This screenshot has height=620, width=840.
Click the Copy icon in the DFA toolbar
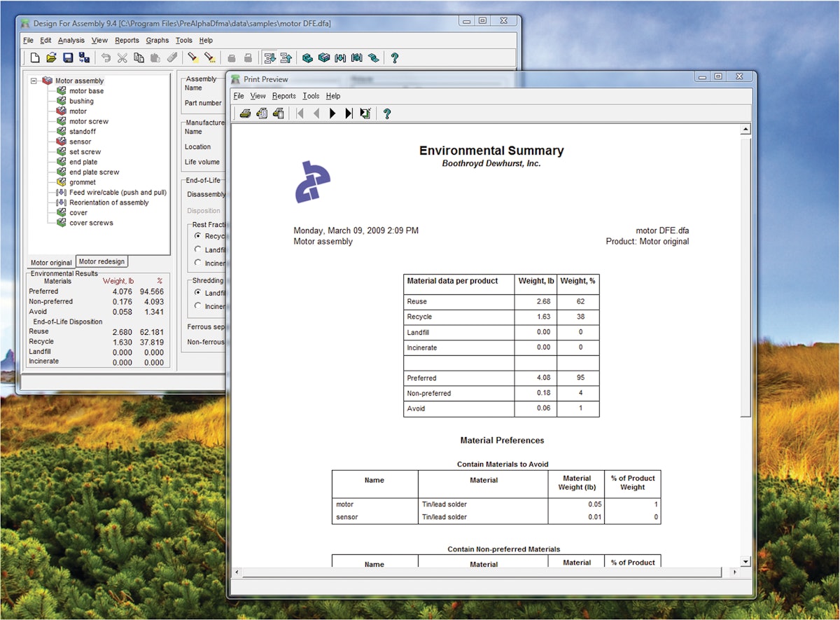point(139,57)
